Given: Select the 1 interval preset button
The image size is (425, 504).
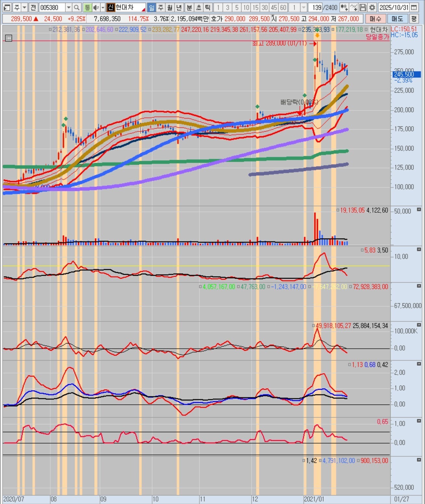Looking at the screenshot, I should pos(218,7).
